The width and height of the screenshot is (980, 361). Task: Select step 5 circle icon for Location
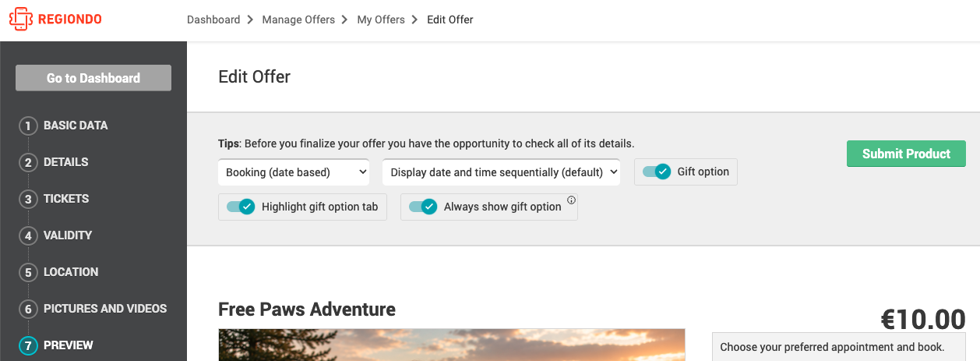[28, 272]
